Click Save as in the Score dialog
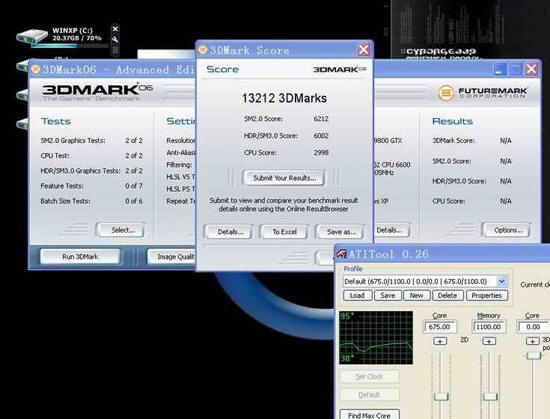This screenshot has width=550, height=419. click(341, 232)
